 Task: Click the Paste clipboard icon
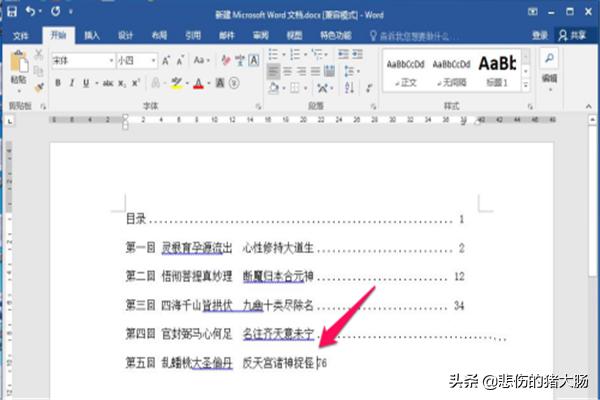tap(19, 61)
